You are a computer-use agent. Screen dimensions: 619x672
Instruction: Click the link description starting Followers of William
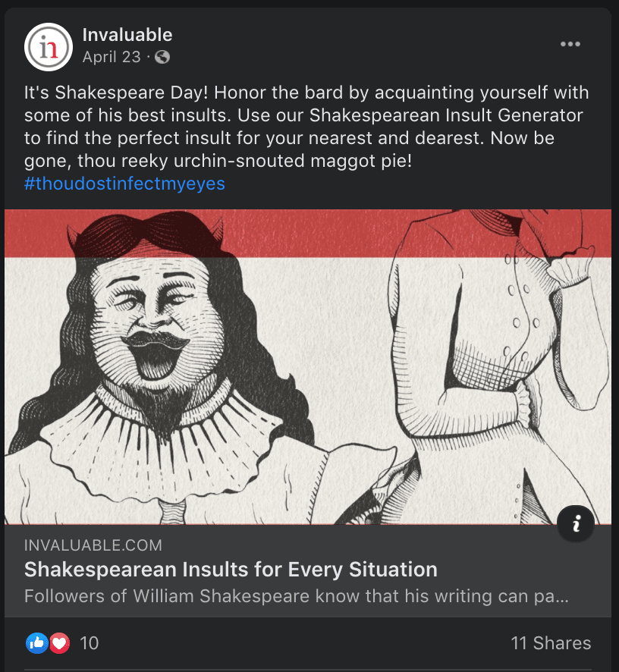point(297,596)
